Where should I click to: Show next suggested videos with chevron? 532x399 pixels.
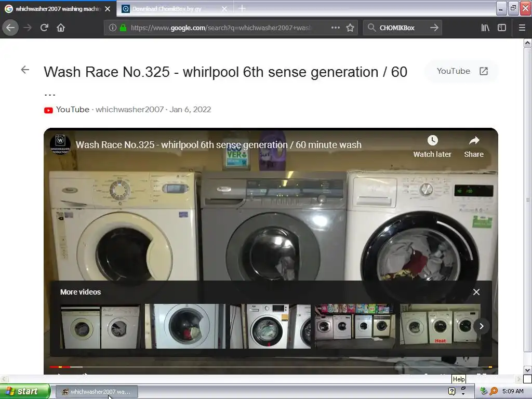click(x=481, y=326)
